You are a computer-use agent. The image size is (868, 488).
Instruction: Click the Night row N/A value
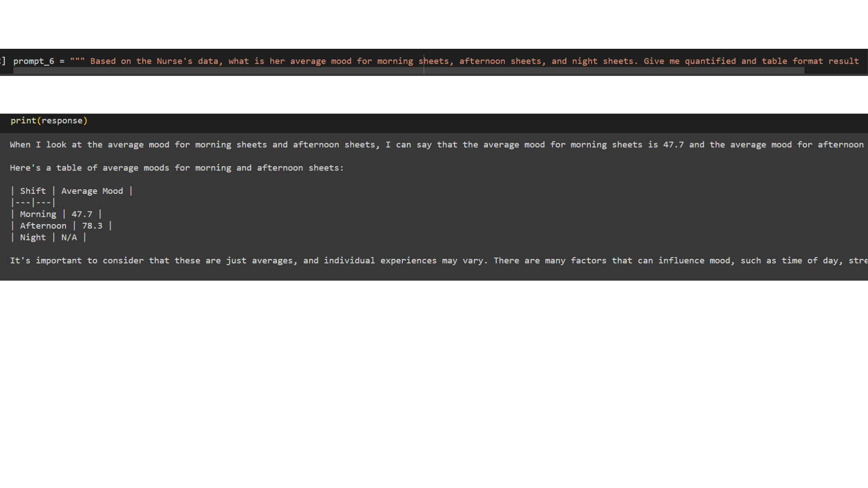(69, 238)
